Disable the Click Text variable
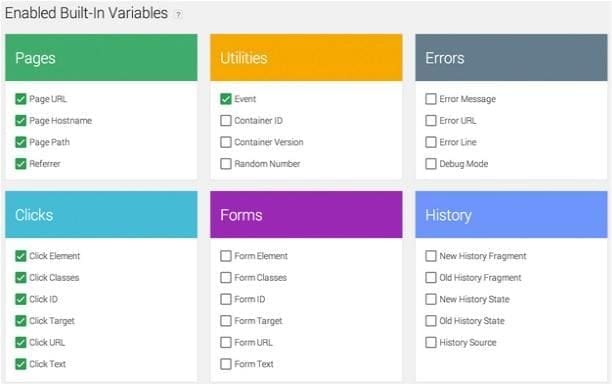Viewport: 612px width, 384px height. tap(20, 364)
